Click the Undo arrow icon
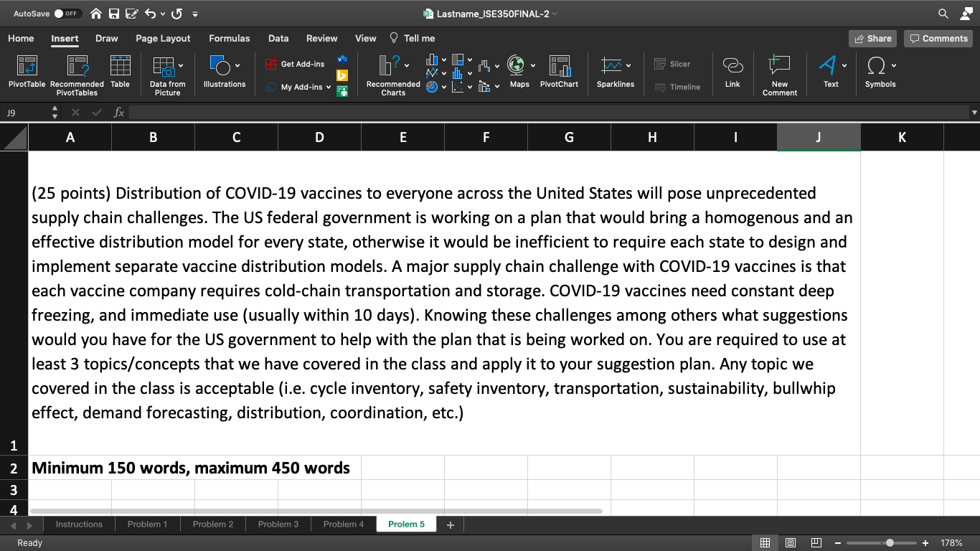This screenshot has width=980, height=551. [150, 14]
